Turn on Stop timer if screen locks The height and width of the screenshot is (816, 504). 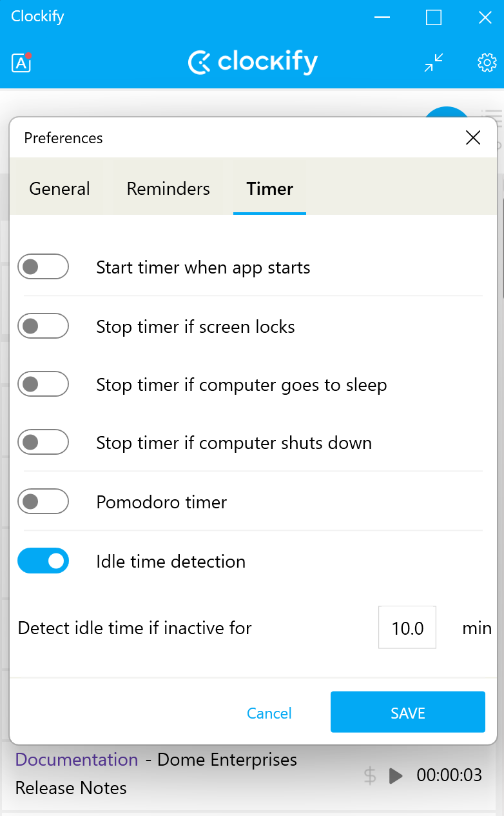coord(43,326)
